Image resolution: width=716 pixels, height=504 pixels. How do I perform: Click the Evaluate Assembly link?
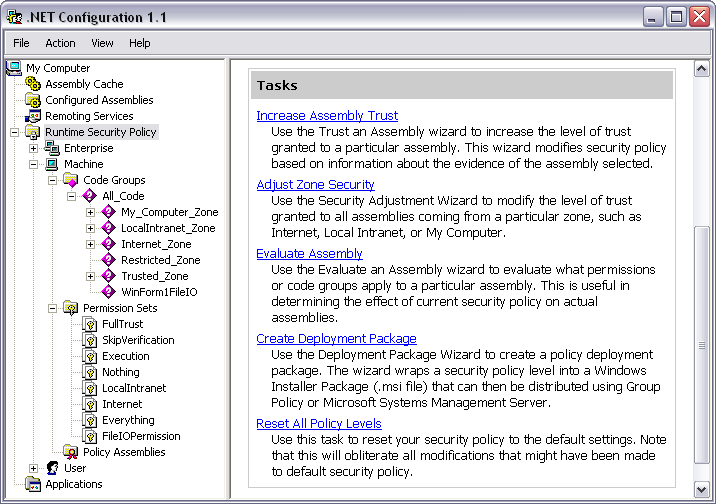[x=309, y=253]
